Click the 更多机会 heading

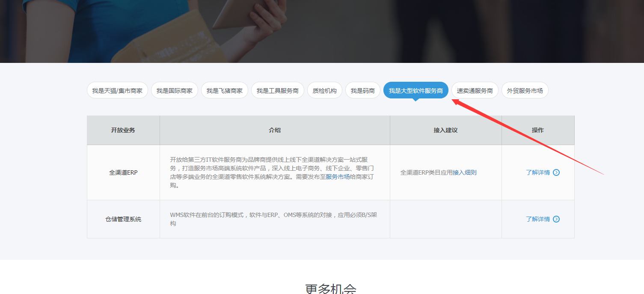click(331, 288)
